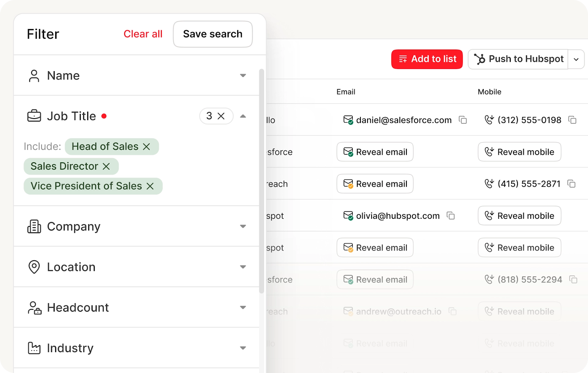Click the phone icon beside (415) 555-2871
Viewport: 588px width, 373px height.
489,184
